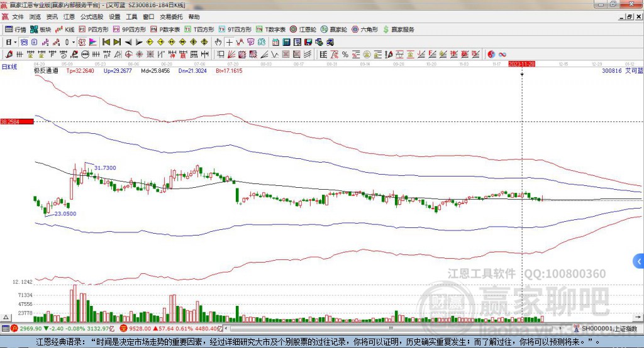Click the infinity loop icon
This screenshot has width=644, height=348.
click(502, 54)
